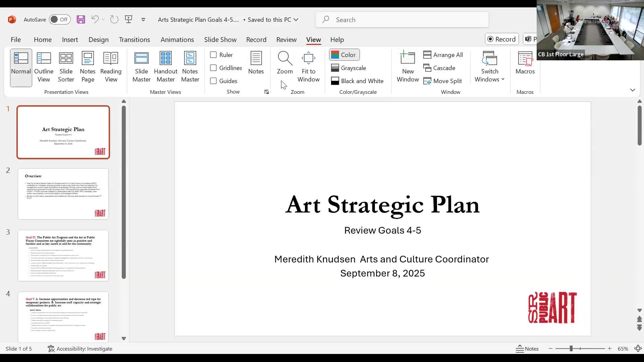Open the Show group dialog launcher
The image size is (644, 362).
pos(267,92)
